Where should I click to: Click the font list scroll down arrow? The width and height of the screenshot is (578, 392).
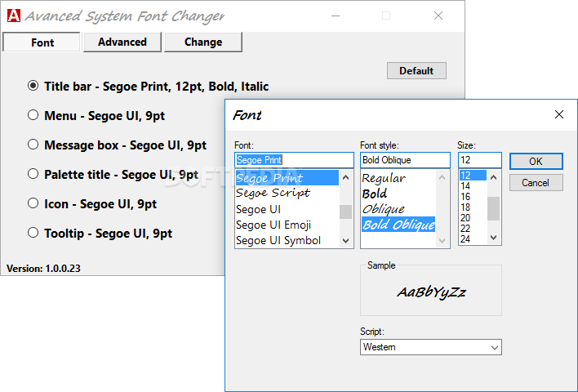click(x=346, y=241)
